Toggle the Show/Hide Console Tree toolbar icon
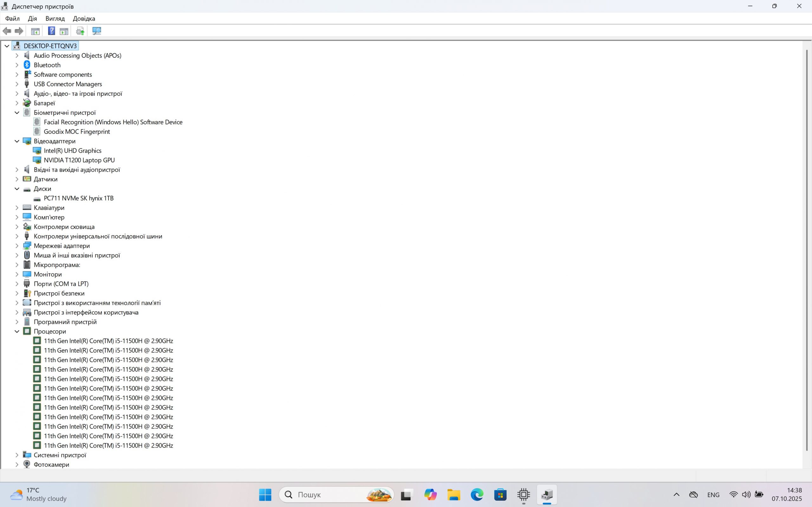 [x=35, y=31]
